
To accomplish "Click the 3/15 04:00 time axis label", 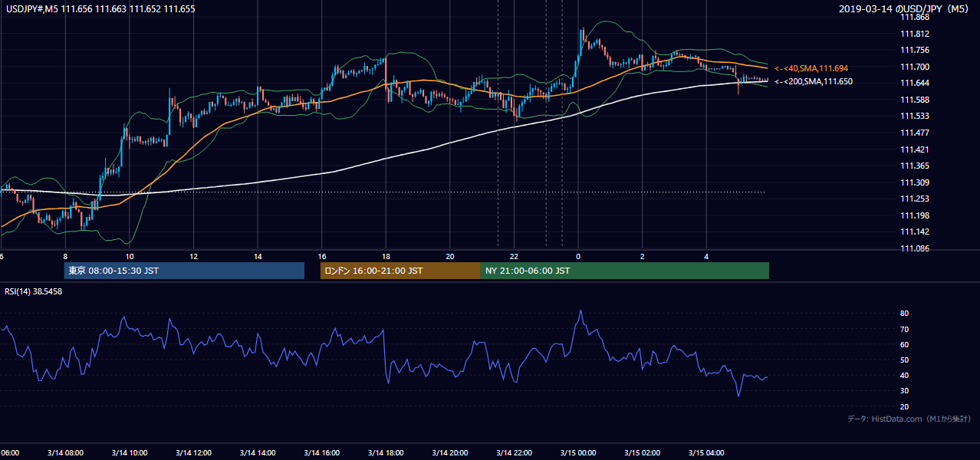I will (x=705, y=452).
